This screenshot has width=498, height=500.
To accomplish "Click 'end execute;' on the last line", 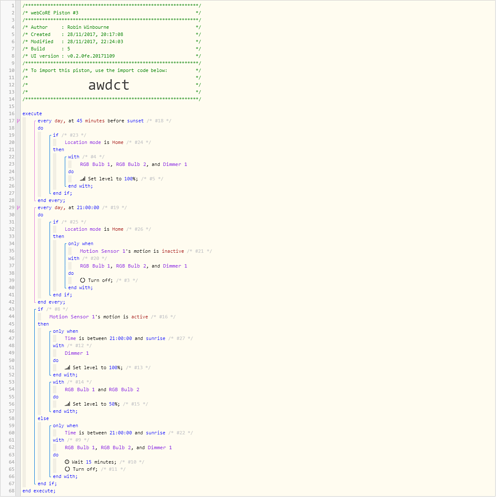I will (x=39, y=491).
